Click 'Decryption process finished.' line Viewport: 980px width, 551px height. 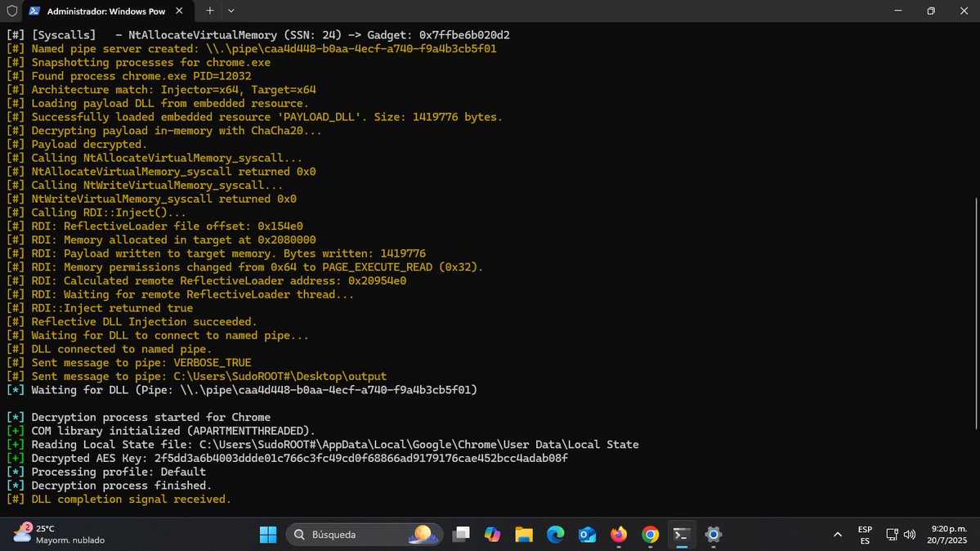pyautogui.click(x=110, y=486)
